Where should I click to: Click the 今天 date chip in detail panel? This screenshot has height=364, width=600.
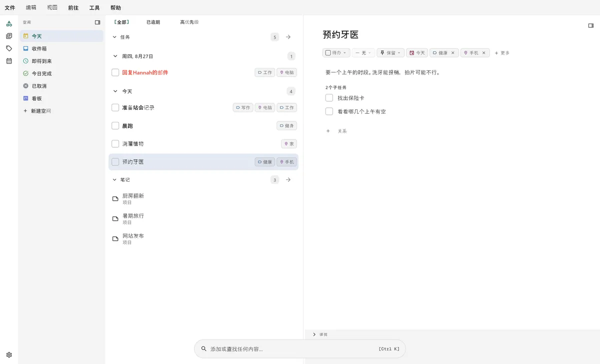417,53
